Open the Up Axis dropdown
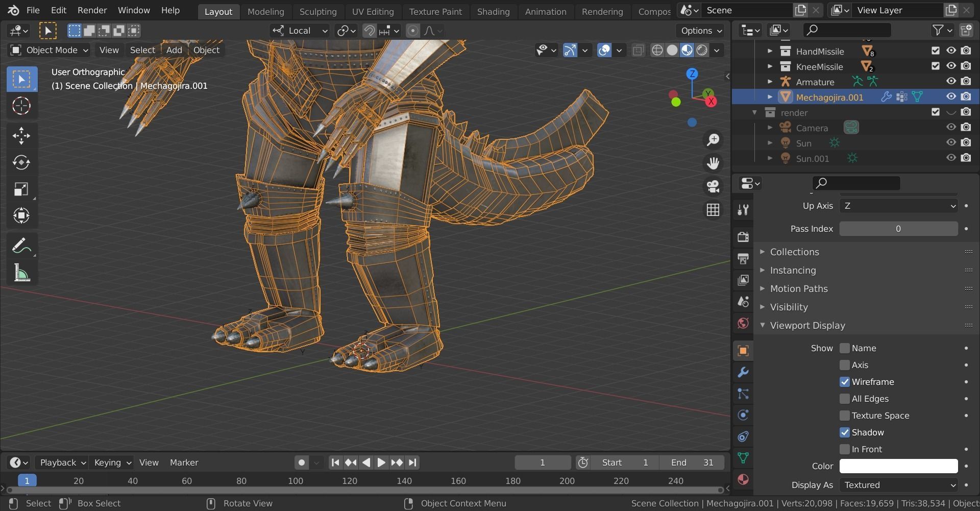The height and width of the screenshot is (511, 980). point(898,206)
